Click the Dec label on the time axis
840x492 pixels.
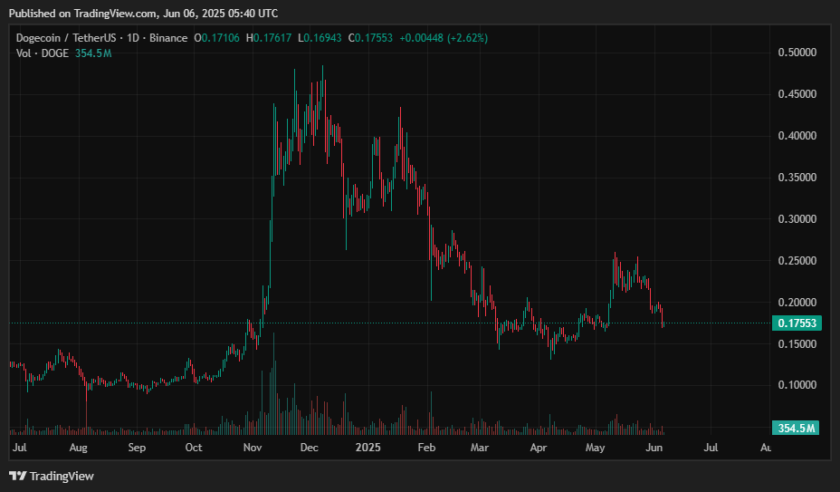pyautogui.click(x=309, y=450)
